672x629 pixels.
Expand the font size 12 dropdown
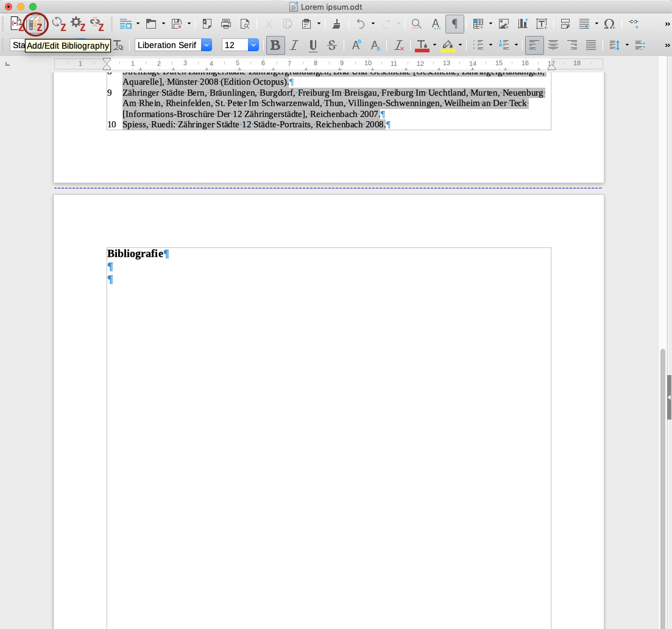pos(253,45)
